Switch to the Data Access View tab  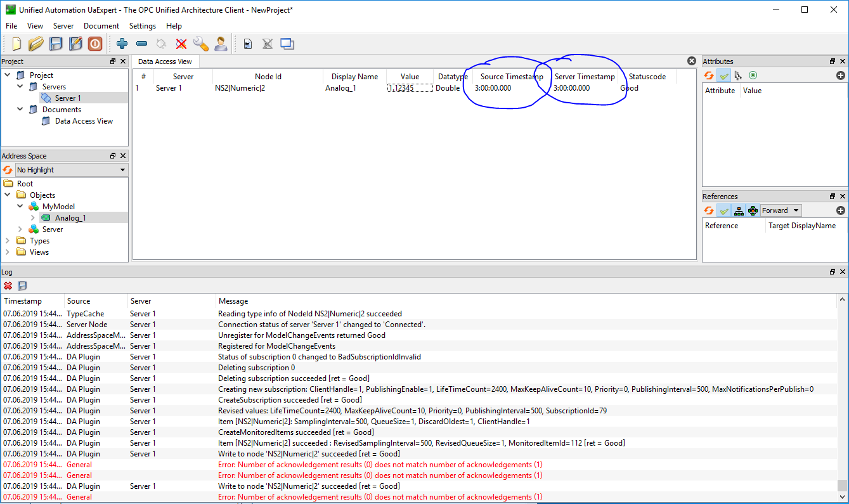[x=165, y=61]
